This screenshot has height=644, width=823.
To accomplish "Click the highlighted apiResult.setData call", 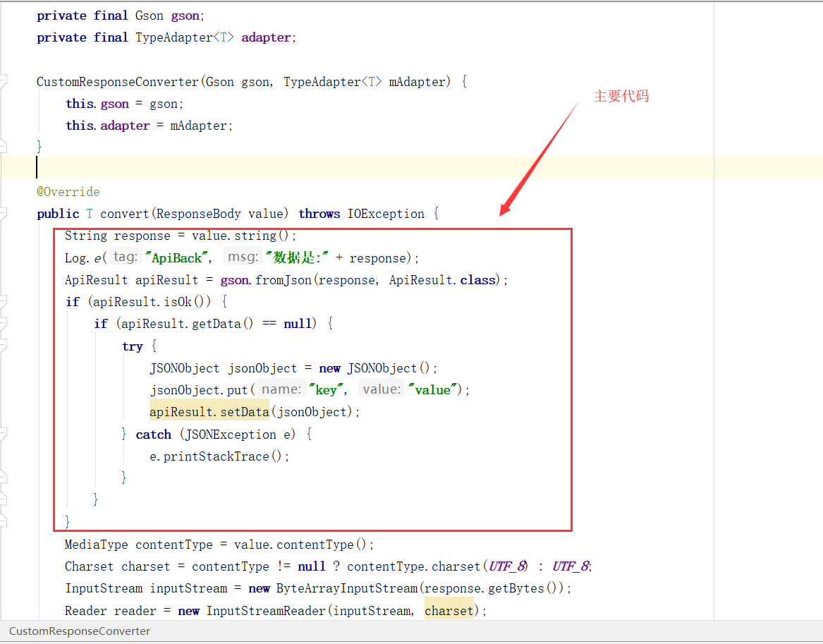I will (x=208, y=411).
